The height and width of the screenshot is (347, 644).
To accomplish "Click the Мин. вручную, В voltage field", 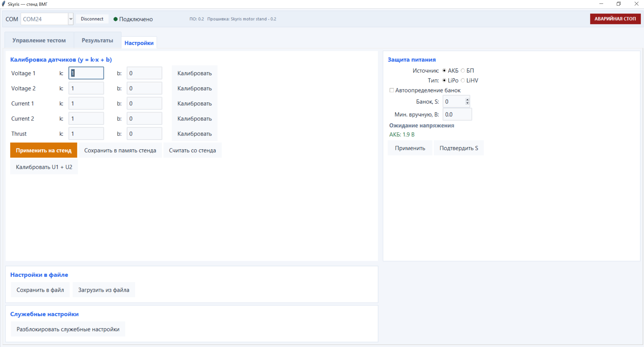I will tap(457, 114).
